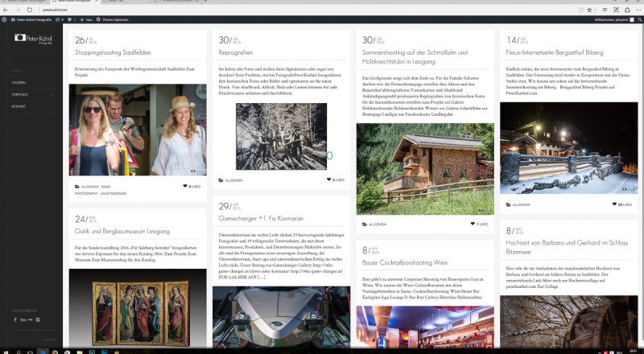The height and width of the screenshot is (354, 644).
Task: Open the Facebook social media icon
Action: pyautogui.click(x=15, y=319)
